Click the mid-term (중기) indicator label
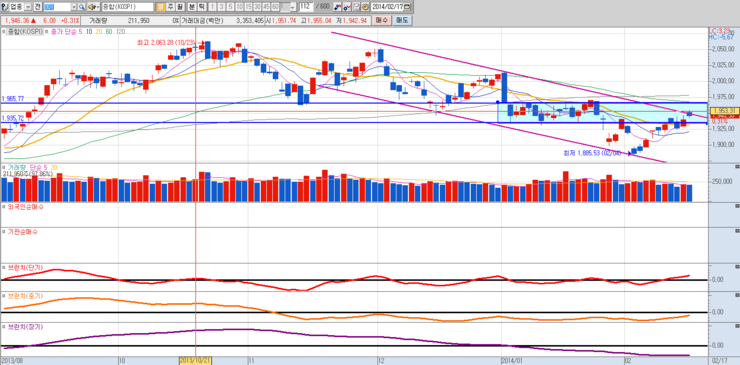The image size is (740, 365). click(25, 296)
